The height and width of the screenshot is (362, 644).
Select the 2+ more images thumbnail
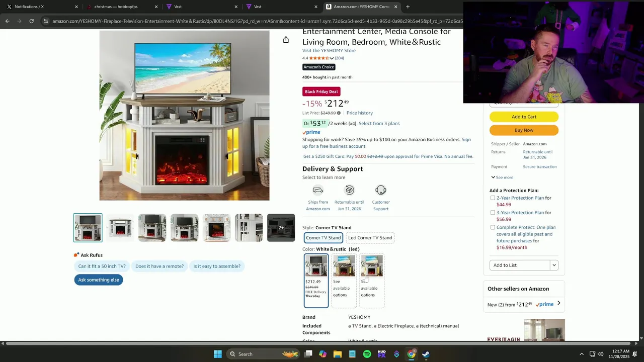click(x=281, y=228)
